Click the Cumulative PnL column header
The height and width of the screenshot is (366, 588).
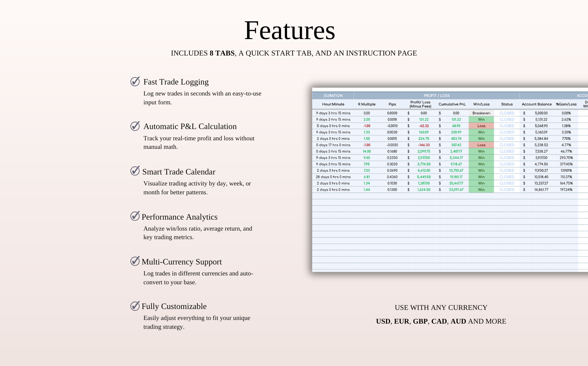(x=452, y=104)
